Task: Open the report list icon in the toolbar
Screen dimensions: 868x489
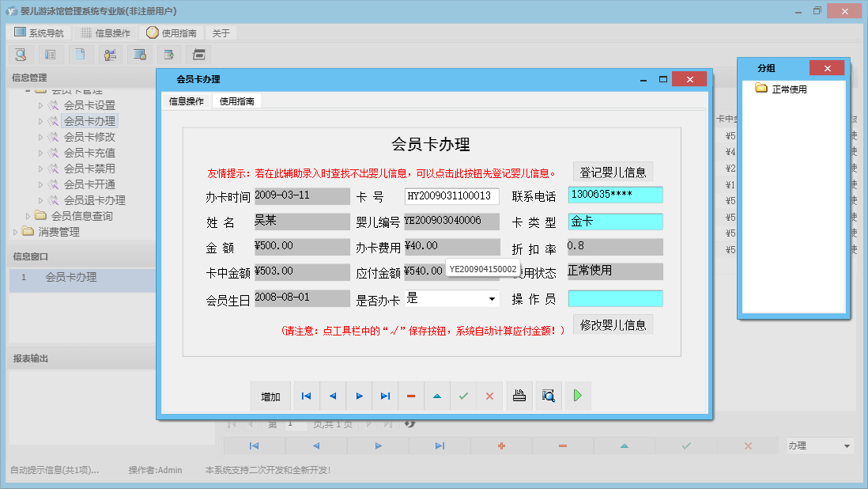Action: [x=50, y=55]
